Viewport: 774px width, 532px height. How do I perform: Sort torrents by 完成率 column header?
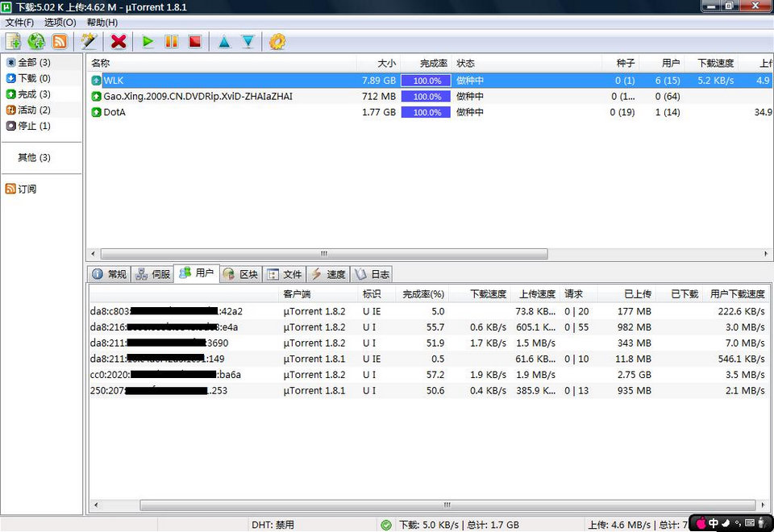[x=426, y=63]
